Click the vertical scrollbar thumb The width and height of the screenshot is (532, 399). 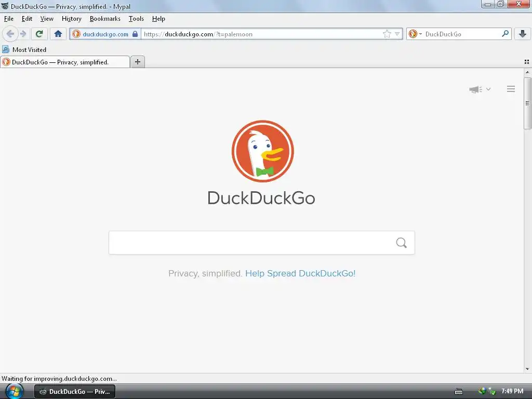coord(527,103)
